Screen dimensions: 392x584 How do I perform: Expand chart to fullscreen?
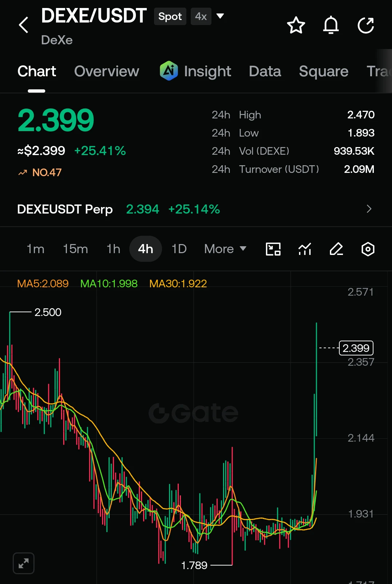pos(24,563)
